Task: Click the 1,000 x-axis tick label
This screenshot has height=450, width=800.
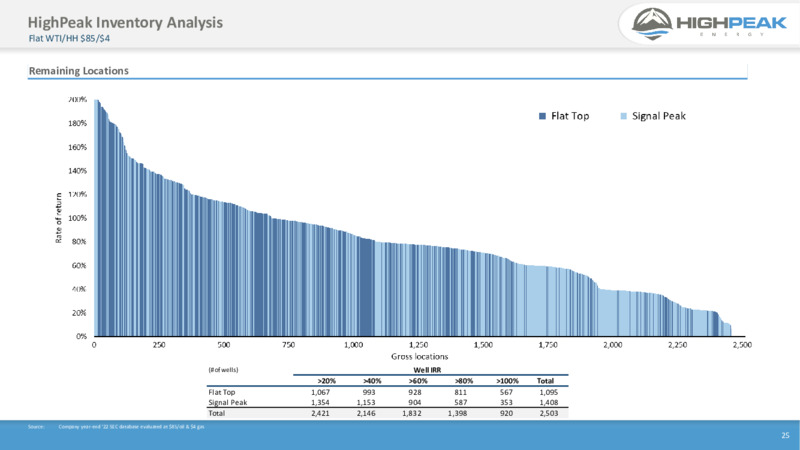Action: 353,345
